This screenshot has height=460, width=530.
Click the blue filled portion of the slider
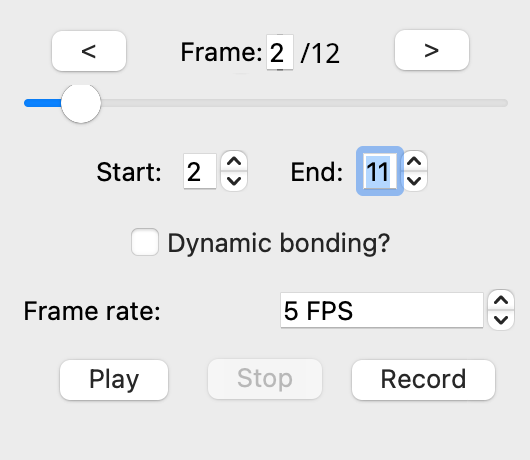[x=43, y=103]
